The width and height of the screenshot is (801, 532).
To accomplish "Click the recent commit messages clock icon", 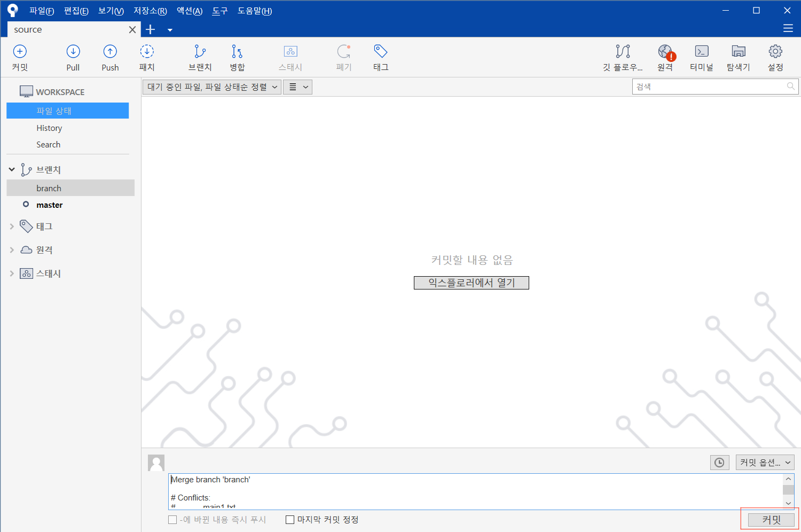I will (x=719, y=463).
